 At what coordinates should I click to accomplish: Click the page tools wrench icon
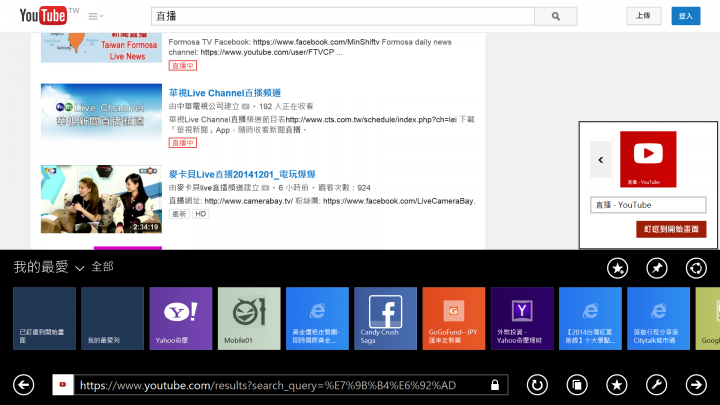click(657, 385)
